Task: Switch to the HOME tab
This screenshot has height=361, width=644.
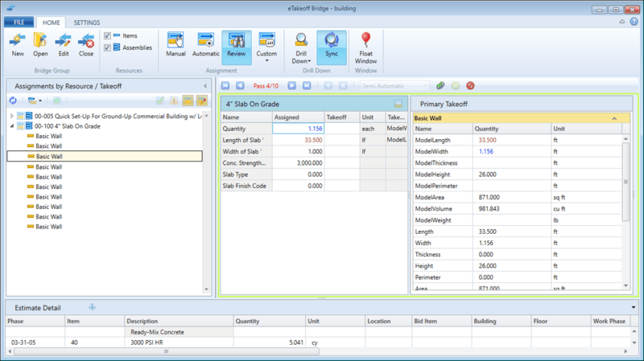Action: click(x=52, y=23)
